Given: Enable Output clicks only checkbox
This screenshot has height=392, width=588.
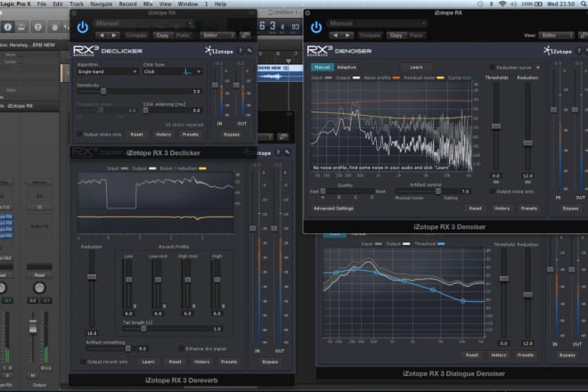Looking at the screenshot, I should pos(79,135).
